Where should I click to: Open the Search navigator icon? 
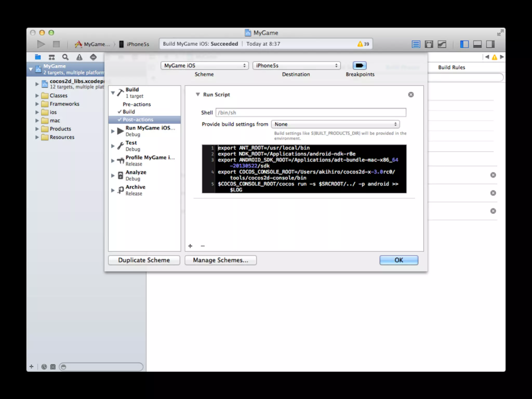pyautogui.click(x=65, y=57)
